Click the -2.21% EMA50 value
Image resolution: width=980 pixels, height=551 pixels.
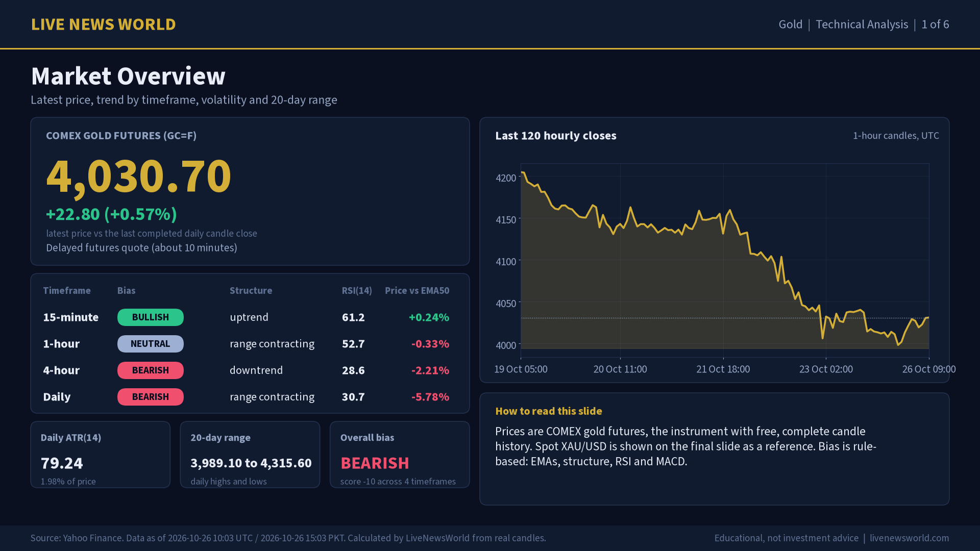[x=430, y=370]
